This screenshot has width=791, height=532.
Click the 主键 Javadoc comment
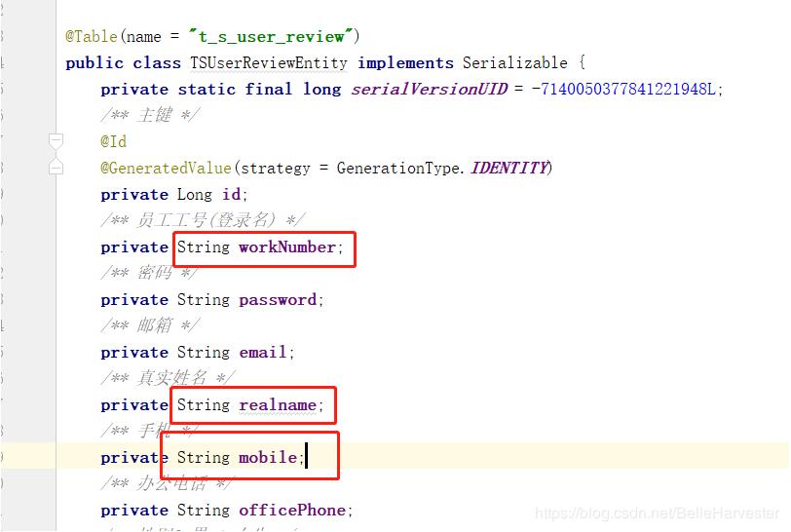coord(150,115)
